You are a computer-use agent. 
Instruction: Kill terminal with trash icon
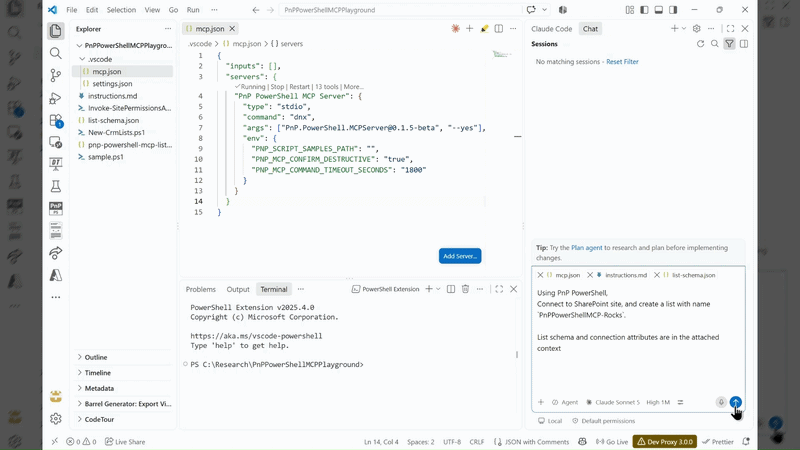click(x=465, y=289)
